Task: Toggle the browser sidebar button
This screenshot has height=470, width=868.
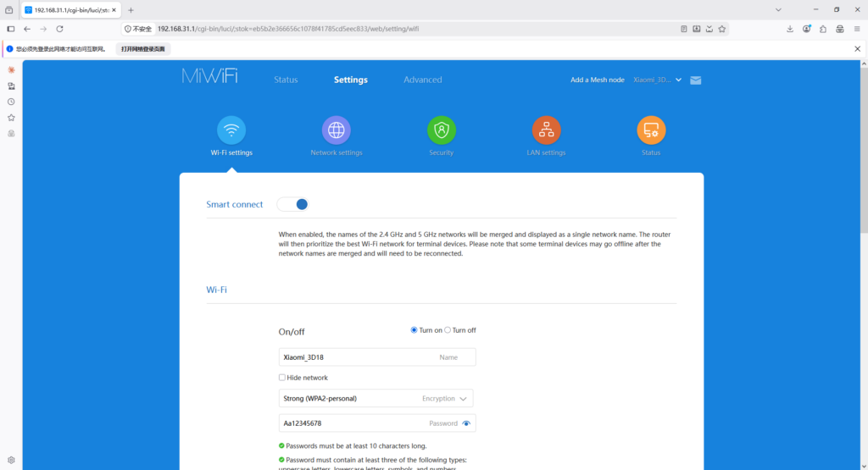Action: 10,29
